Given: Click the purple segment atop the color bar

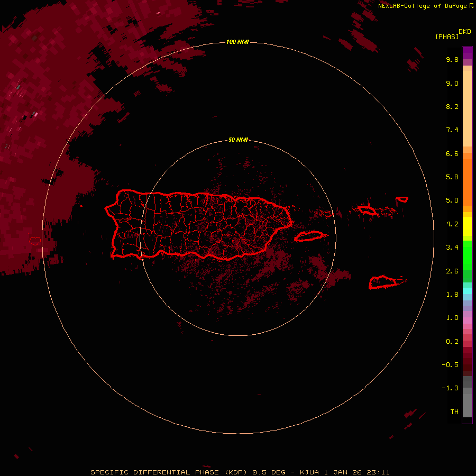Looking at the screenshot, I should [x=467, y=53].
